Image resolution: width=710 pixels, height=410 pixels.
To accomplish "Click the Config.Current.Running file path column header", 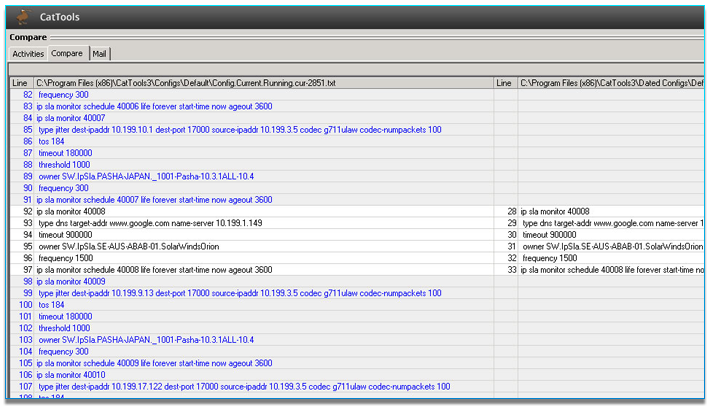I will [x=185, y=83].
